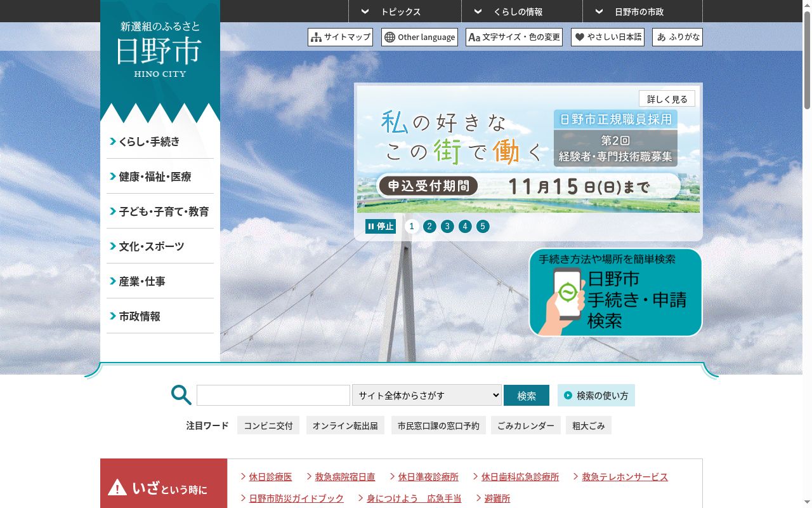The image size is (812, 508).
Task: Open 日野市 手続き・申請検索 banner
Action: (615, 292)
